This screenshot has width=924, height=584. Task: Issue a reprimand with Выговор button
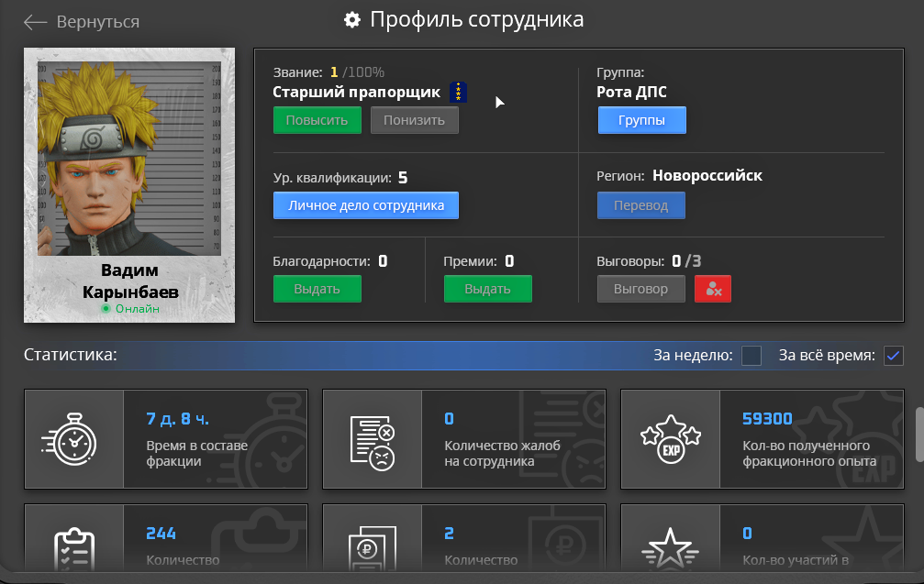point(641,289)
